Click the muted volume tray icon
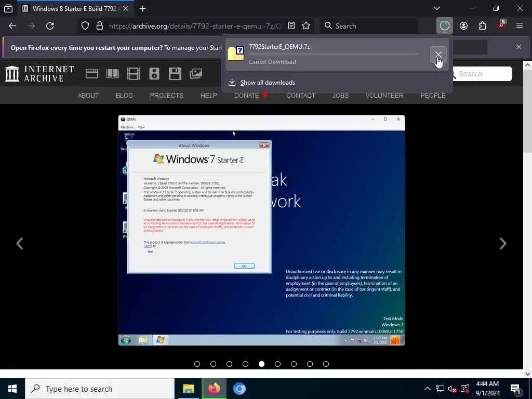 (x=452, y=389)
